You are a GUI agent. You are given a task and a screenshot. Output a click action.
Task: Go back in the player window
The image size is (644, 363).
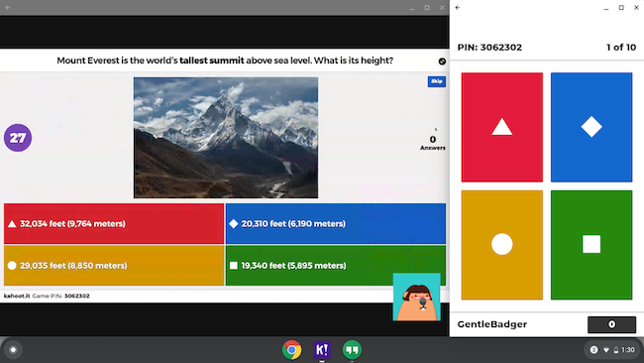click(458, 7)
